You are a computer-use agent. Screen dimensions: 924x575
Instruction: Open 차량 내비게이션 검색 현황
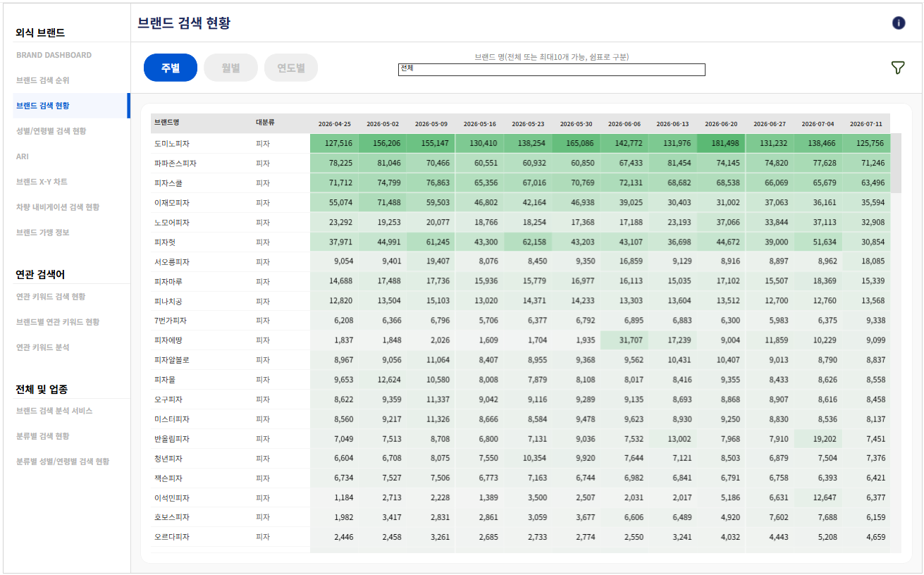point(58,207)
